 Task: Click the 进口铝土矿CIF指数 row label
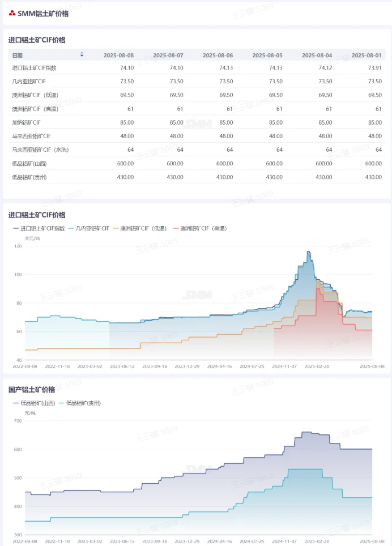pos(34,68)
